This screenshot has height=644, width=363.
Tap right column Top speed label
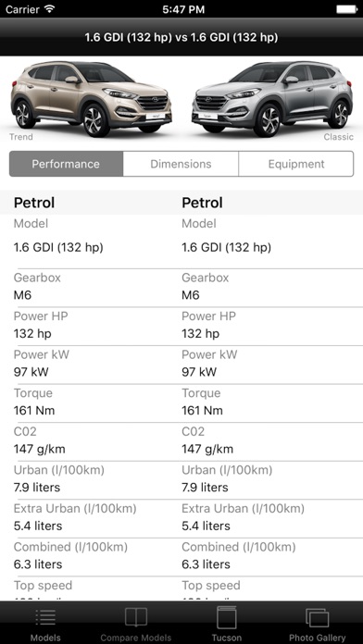(211, 586)
